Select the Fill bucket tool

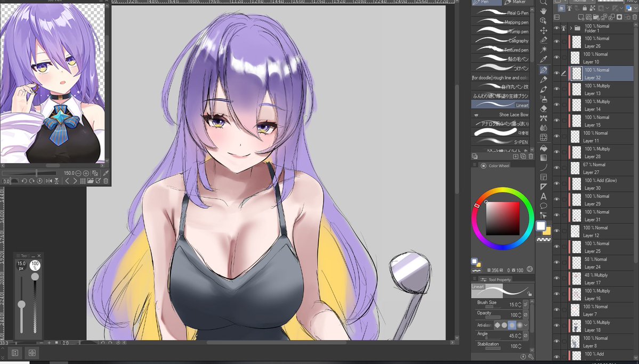point(543,148)
